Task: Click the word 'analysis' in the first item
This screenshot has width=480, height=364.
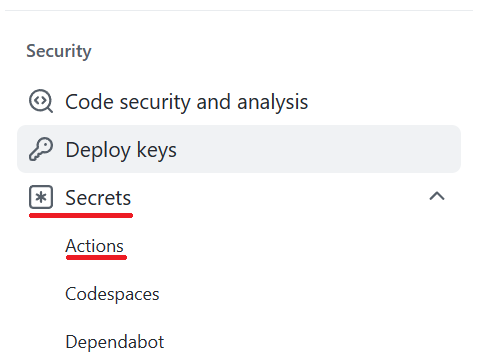Action: tap(272, 102)
